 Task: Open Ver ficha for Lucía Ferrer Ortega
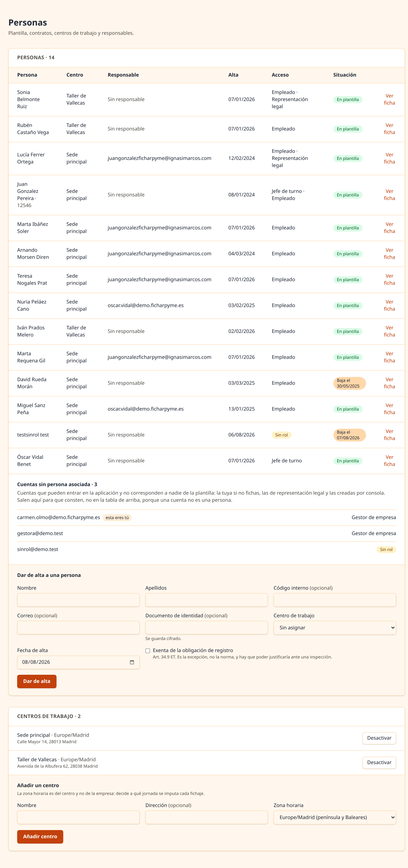(x=389, y=158)
